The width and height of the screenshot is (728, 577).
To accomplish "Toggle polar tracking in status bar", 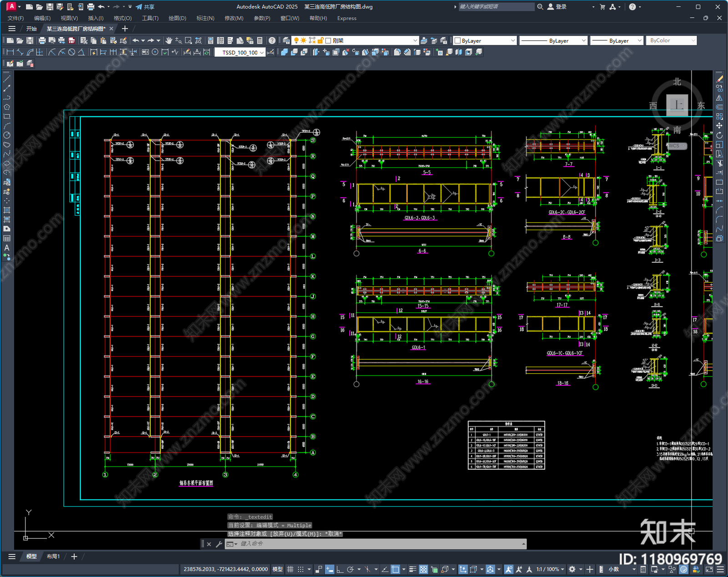I will coord(350,569).
